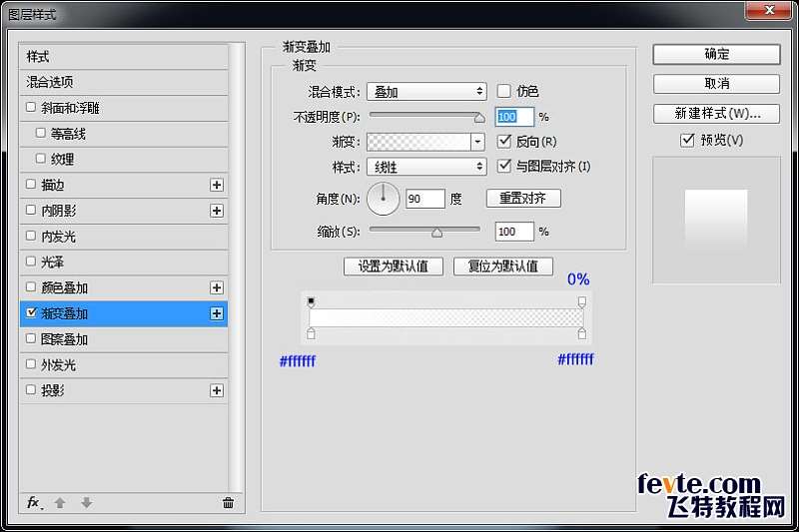Click 确定 OK button
This screenshot has height=532, width=799.
coord(716,54)
